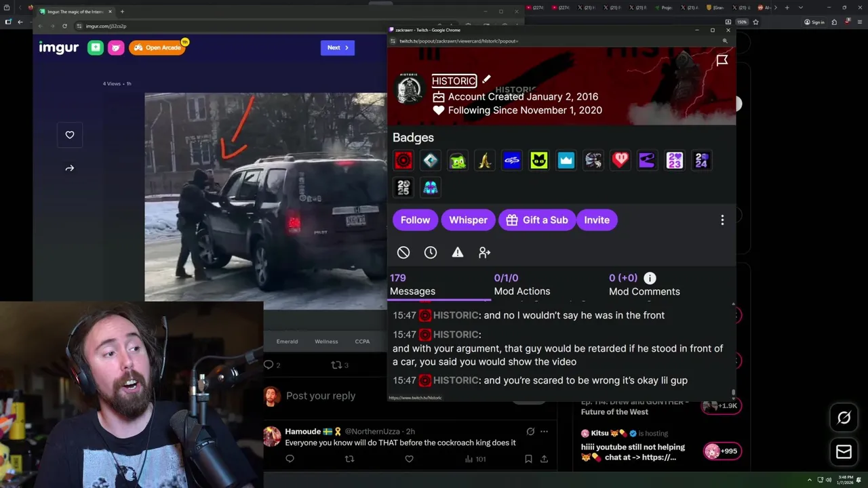Share Hamoude's tweet
This screenshot has width=868, height=488.
[x=544, y=459]
